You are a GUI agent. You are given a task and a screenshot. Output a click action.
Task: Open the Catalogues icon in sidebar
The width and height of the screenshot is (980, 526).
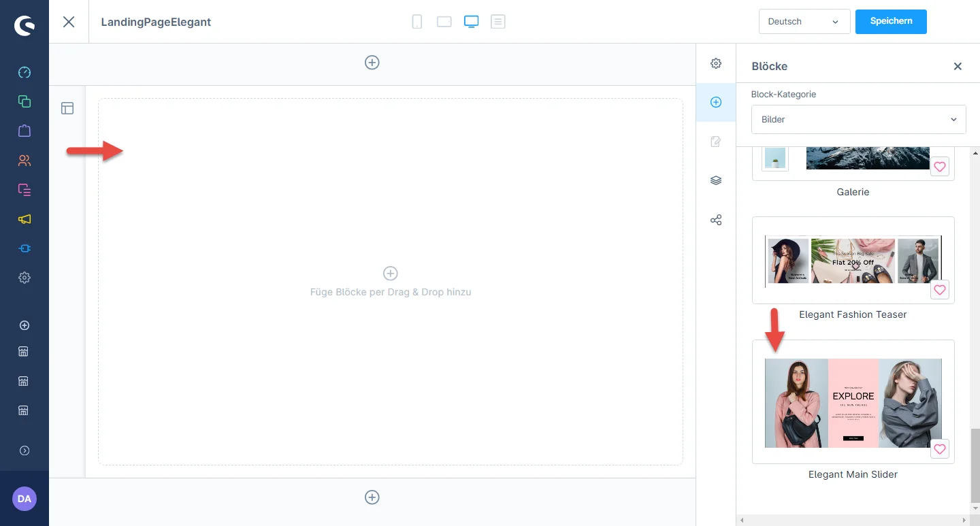point(24,101)
